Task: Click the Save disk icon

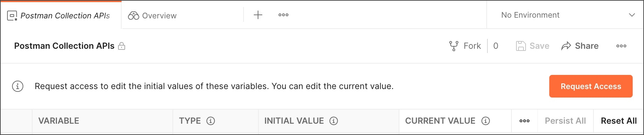Action: point(521,46)
